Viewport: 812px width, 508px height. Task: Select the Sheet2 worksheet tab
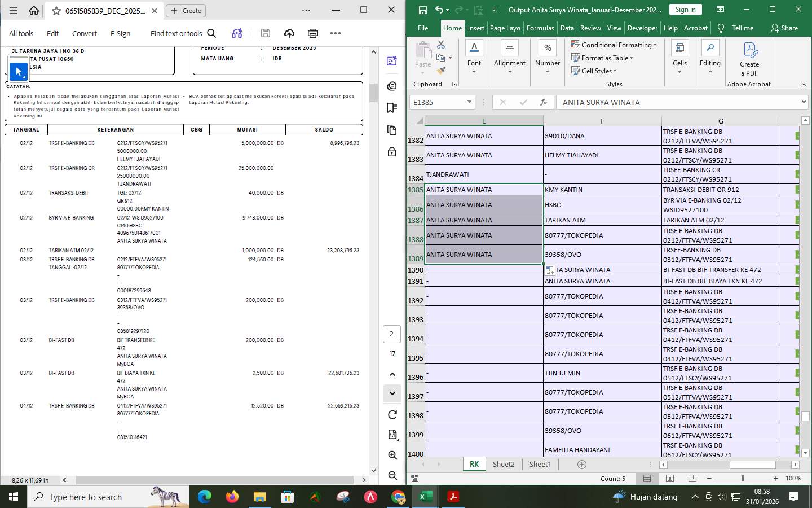coord(504,464)
